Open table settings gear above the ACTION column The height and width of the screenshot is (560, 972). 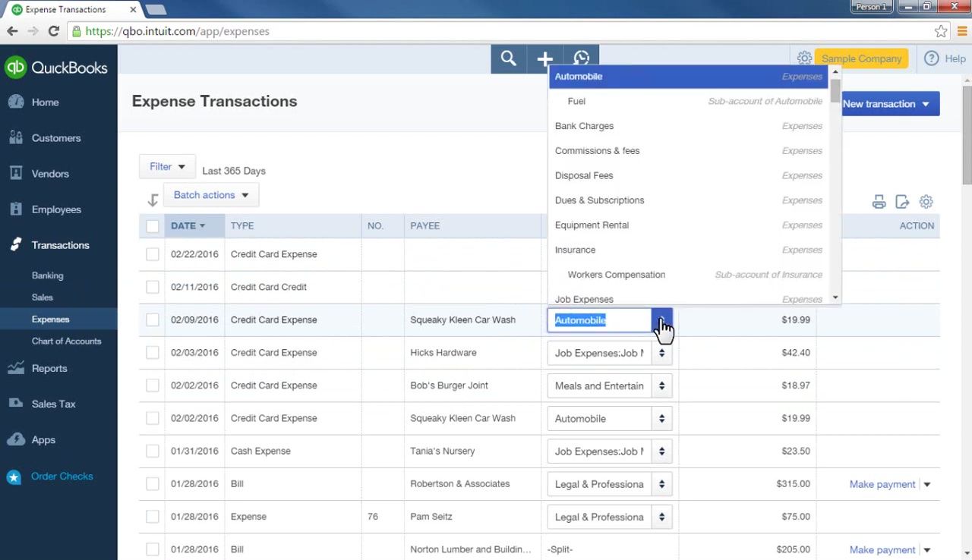[x=926, y=202]
